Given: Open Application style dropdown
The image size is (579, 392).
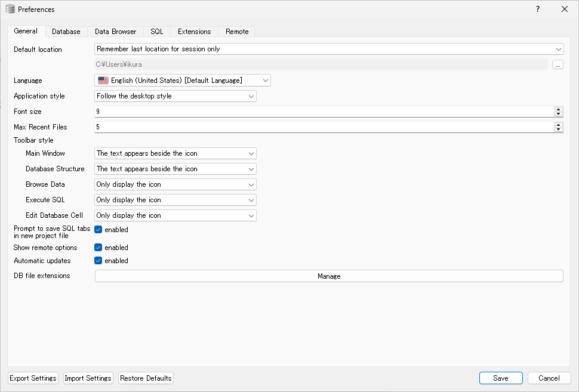Looking at the screenshot, I should 175,96.
